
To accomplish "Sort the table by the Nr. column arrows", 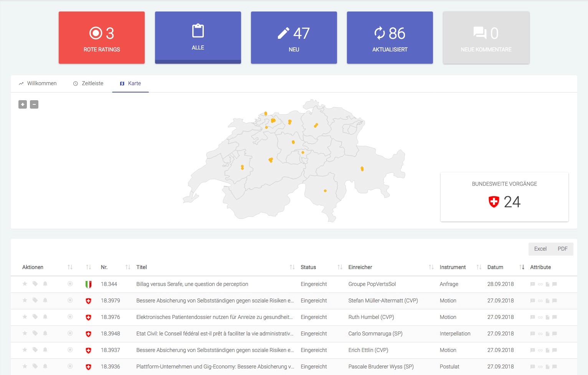I will 128,267.
